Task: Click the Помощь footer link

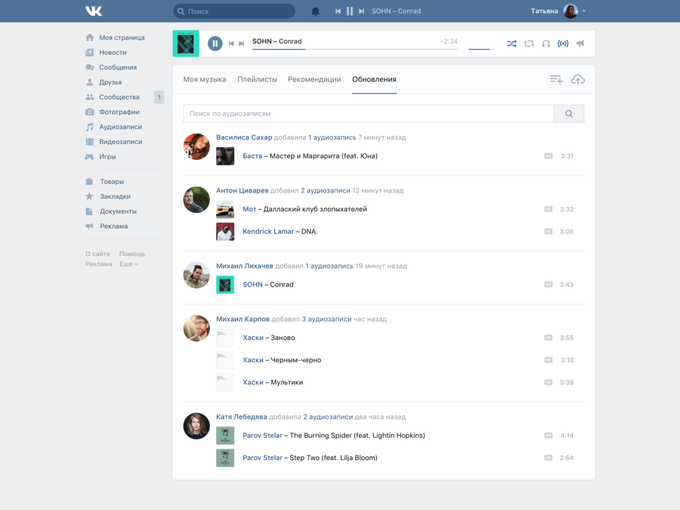Action: (132, 254)
